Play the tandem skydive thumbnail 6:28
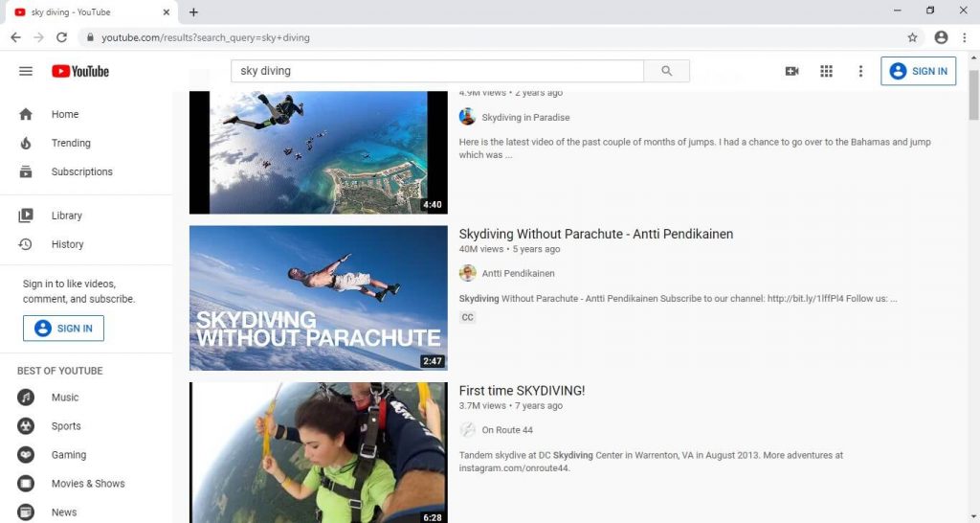 pyautogui.click(x=318, y=452)
